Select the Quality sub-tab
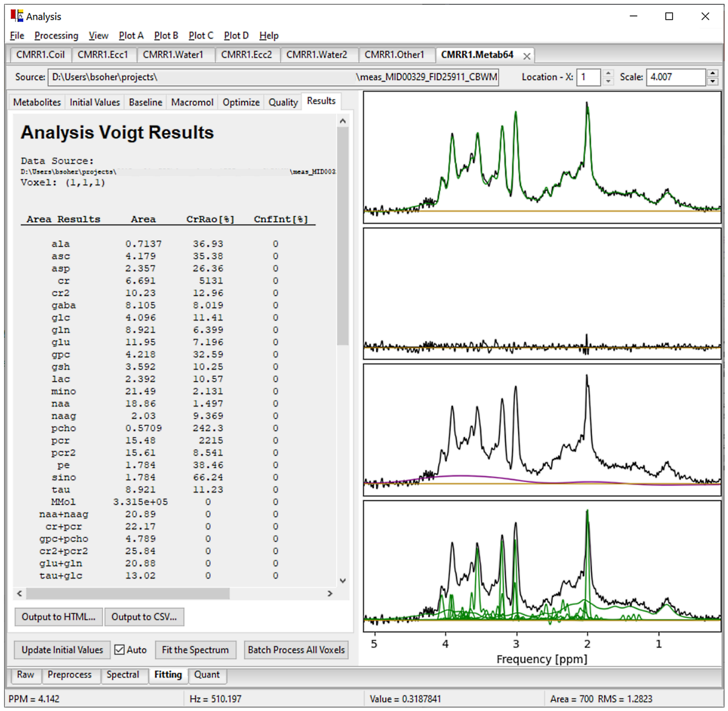 coord(283,102)
